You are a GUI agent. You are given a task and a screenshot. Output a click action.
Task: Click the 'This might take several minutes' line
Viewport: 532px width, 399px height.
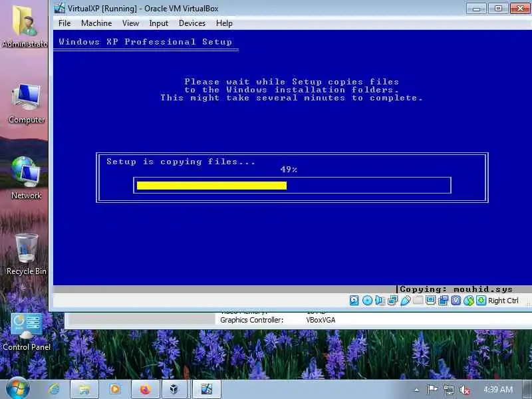tap(291, 98)
